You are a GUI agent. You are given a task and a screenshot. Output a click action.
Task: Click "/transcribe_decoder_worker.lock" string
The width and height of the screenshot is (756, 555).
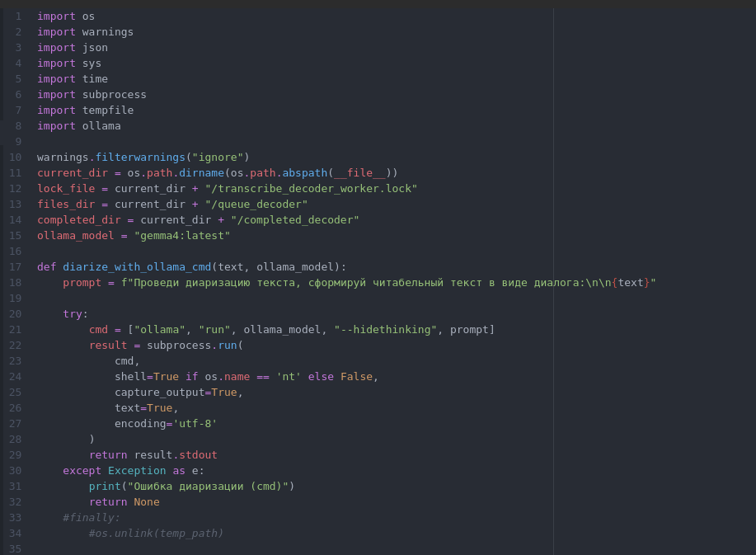pos(311,189)
